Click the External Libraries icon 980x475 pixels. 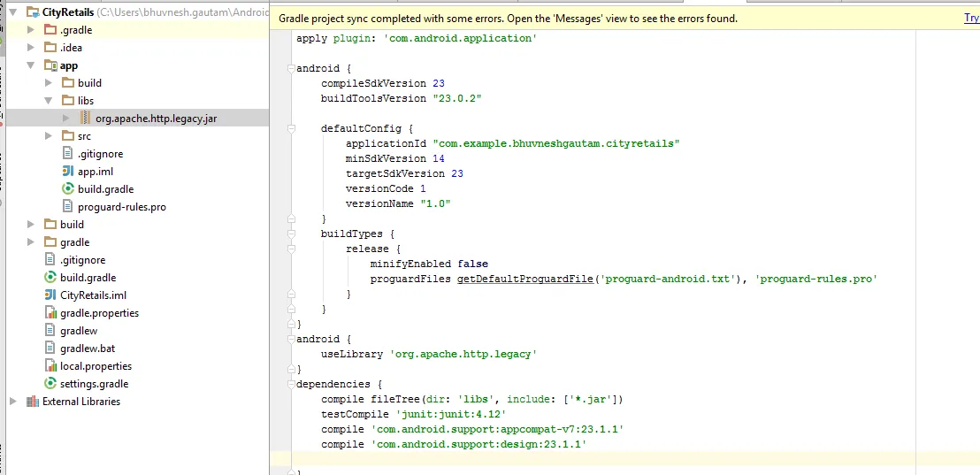(33, 402)
